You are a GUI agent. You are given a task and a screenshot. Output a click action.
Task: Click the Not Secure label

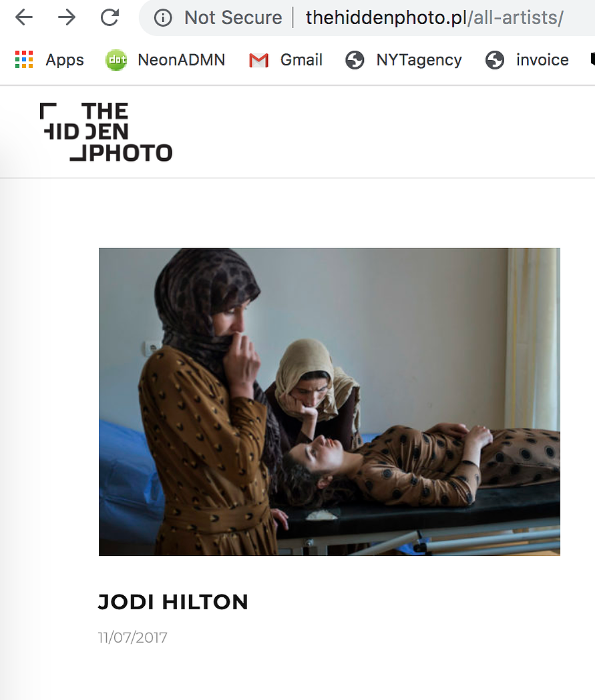pyautogui.click(x=233, y=18)
